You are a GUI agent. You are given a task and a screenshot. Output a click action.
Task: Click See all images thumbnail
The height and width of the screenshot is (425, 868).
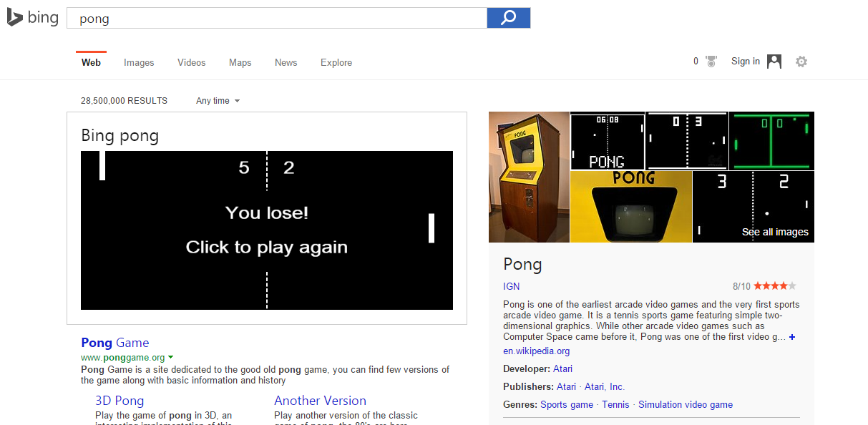tap(754, 207)
